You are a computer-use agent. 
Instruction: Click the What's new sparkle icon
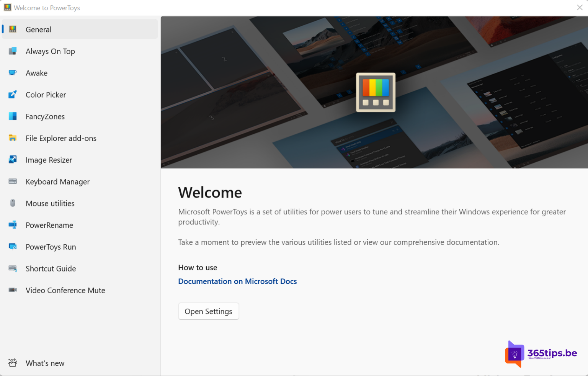coord(13,363)
